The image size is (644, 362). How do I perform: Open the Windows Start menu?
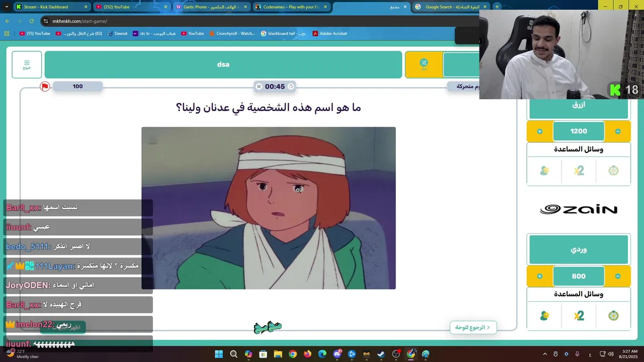(219, 354)
